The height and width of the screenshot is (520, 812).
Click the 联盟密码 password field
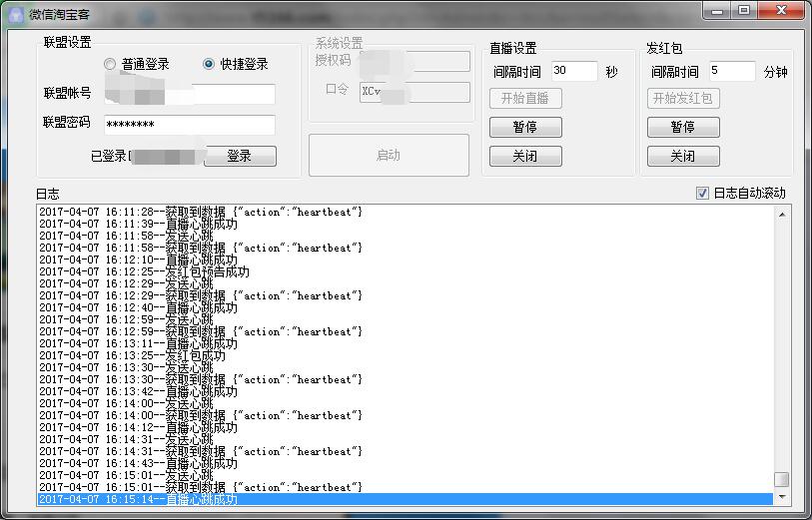pos(190,125)
